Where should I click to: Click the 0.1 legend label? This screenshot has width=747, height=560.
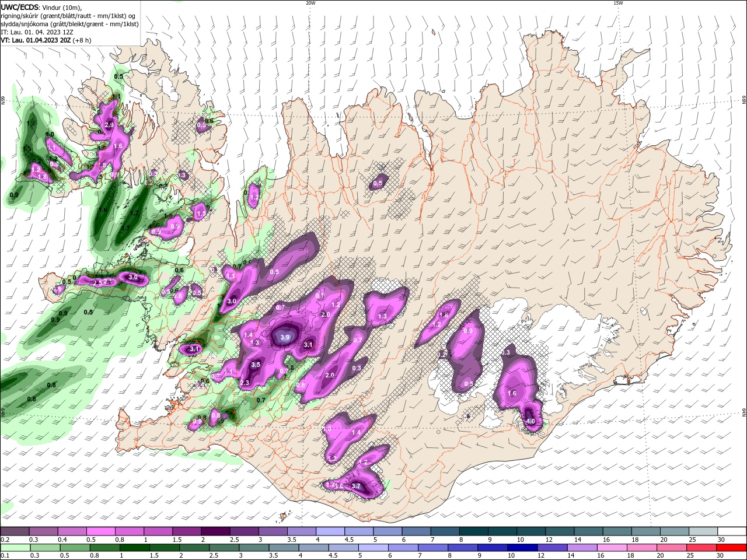coord(5,556)
